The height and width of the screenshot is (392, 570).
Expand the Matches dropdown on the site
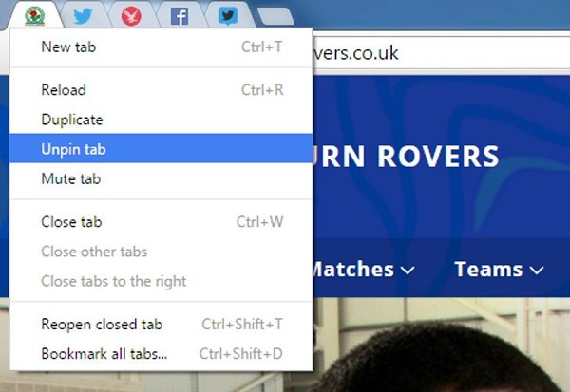point(362,270)
